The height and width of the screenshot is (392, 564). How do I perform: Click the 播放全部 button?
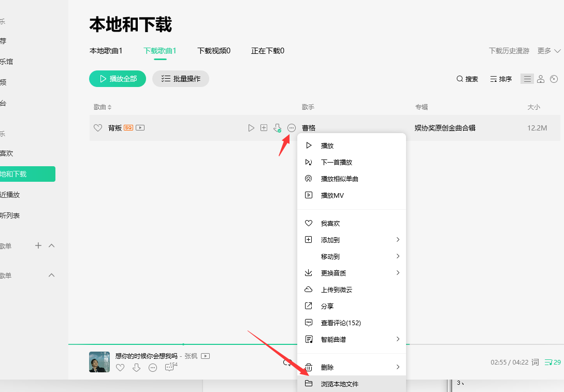(x=118, y=78)
